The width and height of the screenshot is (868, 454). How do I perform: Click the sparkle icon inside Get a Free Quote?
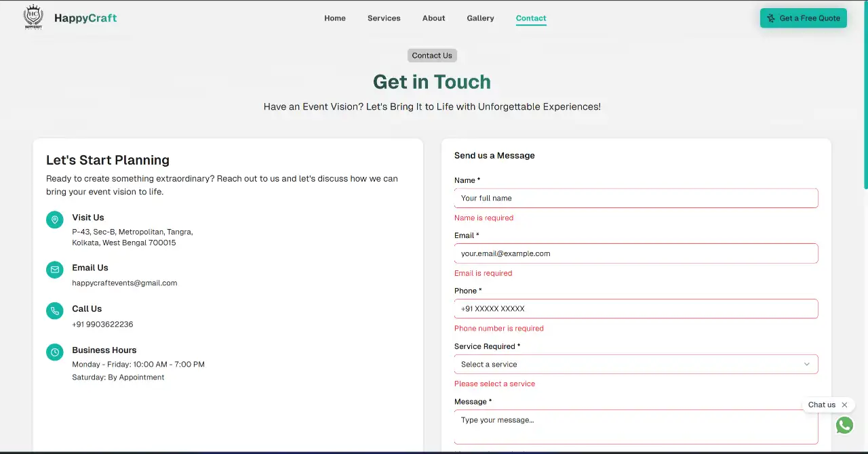[x=770, y=18]
